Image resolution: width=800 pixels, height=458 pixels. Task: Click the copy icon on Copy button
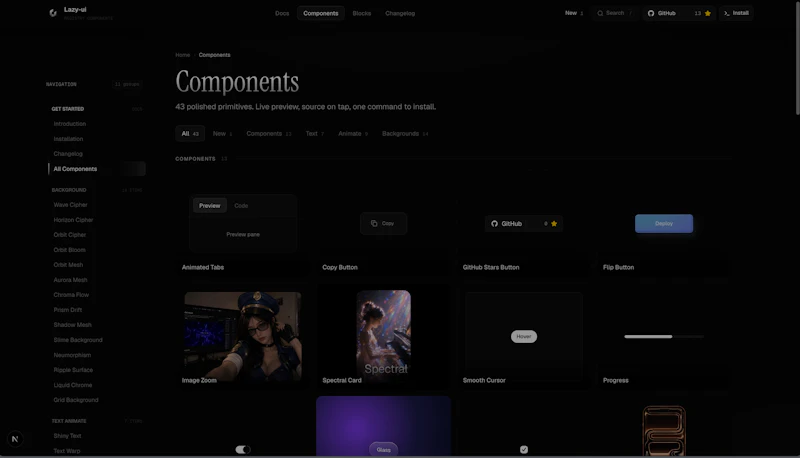(374, 223)
